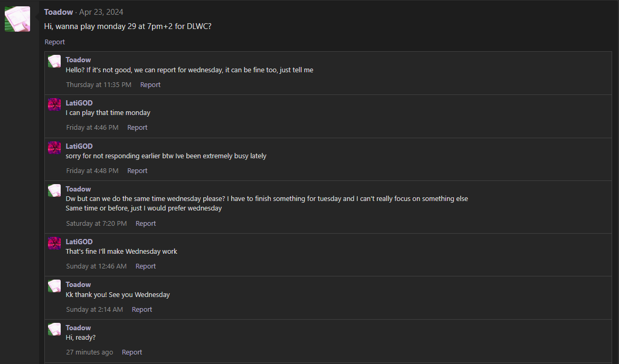619x364 pixels.
Task: Report Toadow's reply from Saturday at 7:20 PM
Action: pyautogui.click(x=146, y=224)
